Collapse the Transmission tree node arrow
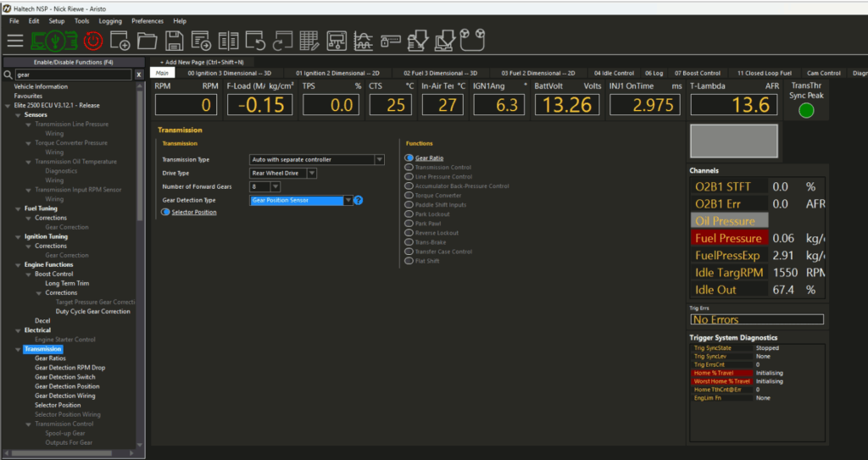Screen dimensions: 868x460 tap(19, 349)
